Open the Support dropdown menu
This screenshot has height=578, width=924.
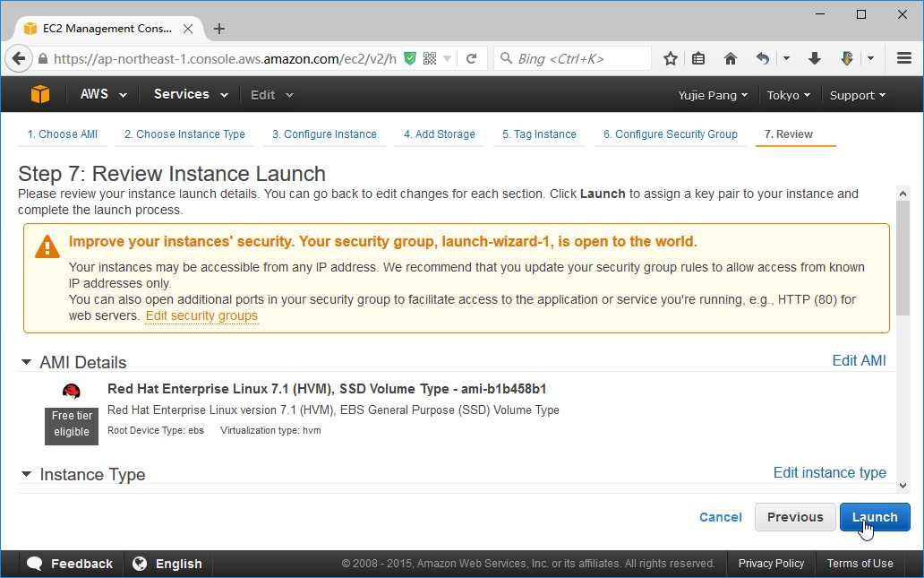coord(858,95)
